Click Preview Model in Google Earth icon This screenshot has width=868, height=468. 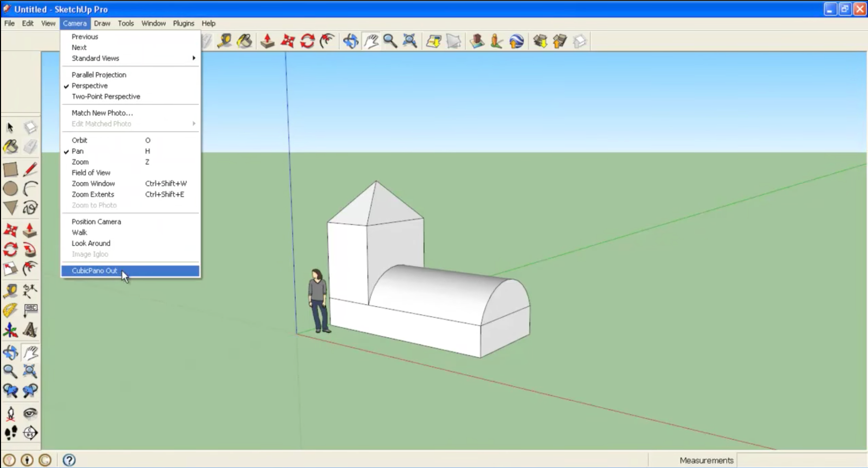coord(516,41)
